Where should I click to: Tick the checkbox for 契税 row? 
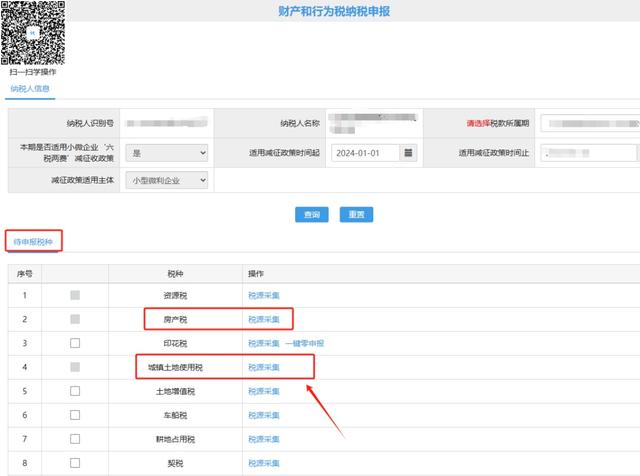point(75,463)
